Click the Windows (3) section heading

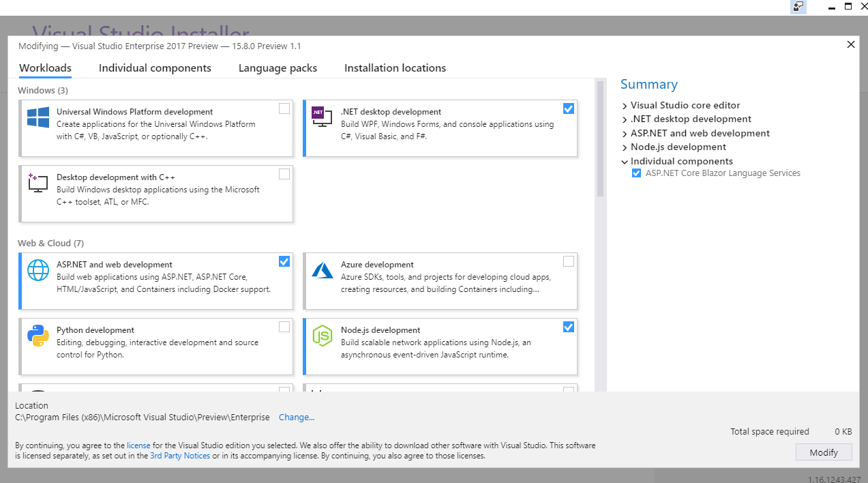[43, 90]
